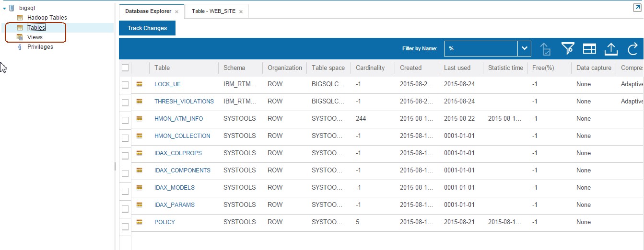Click the Filter by Name input field
The image size is (644, 250).
pos(481,48)
